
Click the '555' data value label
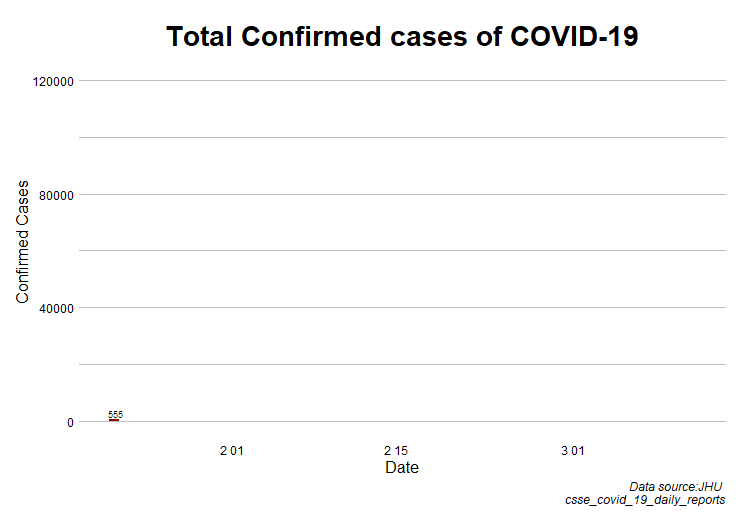pos(115,414)
